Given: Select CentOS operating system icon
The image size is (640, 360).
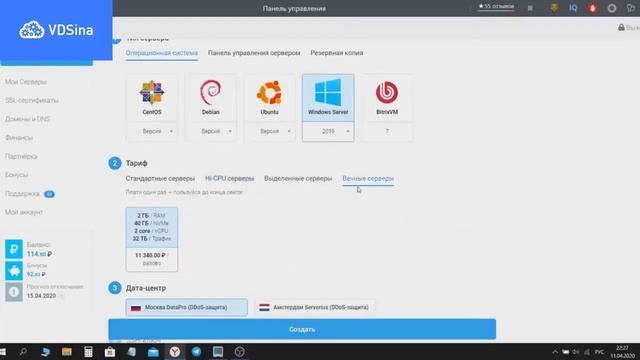Looking at the screenshot, I should (x=152, y=93).
